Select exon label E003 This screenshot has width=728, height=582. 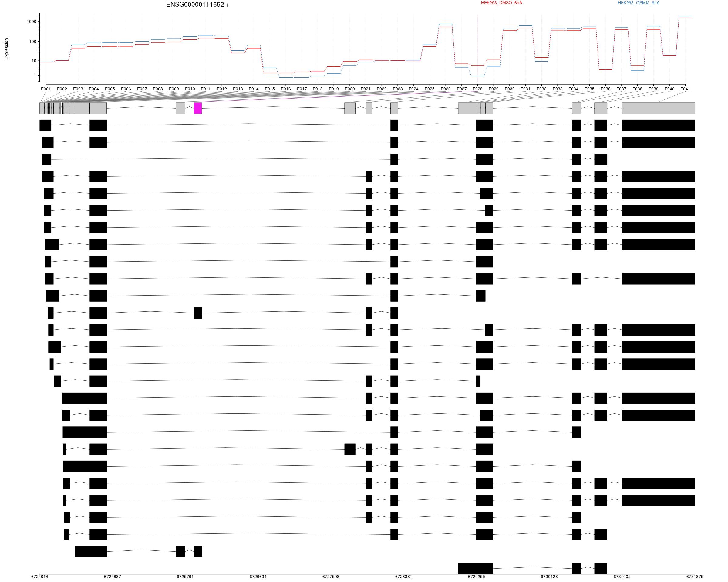[x=78, y=89]
